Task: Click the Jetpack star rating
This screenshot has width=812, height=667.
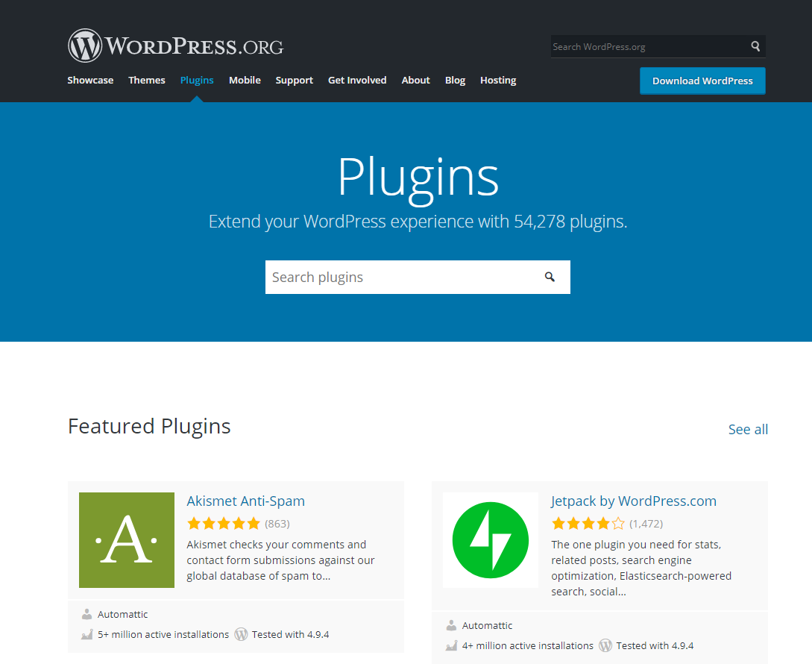Action: click(588, 523)
